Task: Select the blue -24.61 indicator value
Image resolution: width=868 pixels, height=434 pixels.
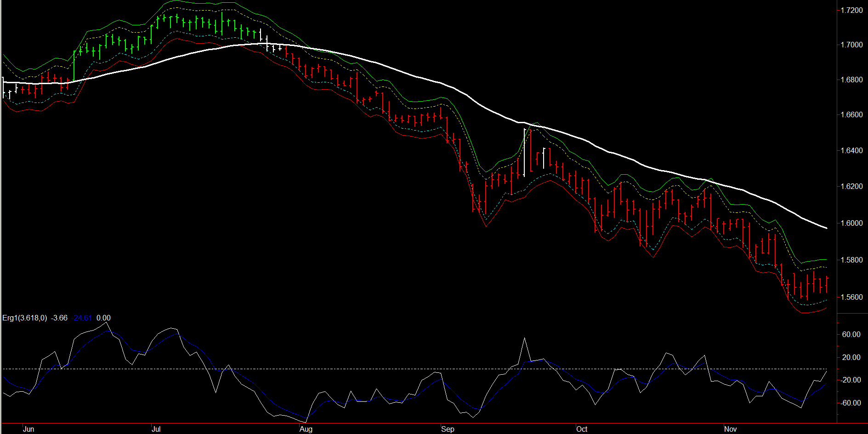Action: pyautogui.click(x=83, y=318)
